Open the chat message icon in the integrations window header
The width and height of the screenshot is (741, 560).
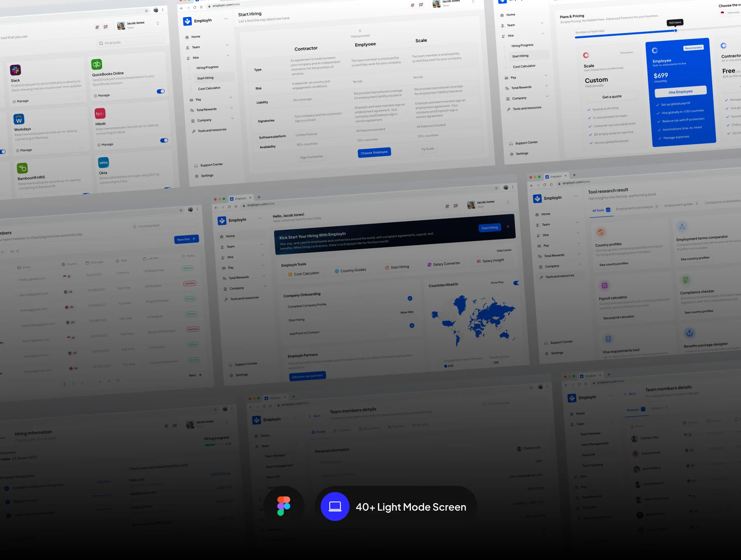coord(106,27)
